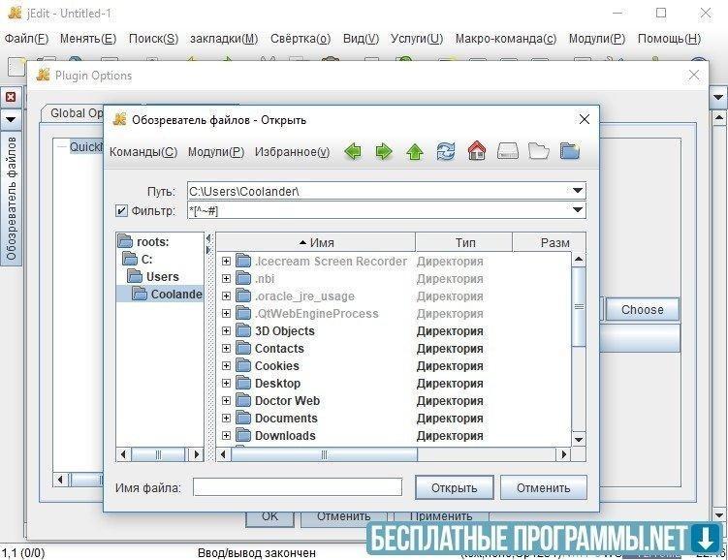Click the Открыть button
The height and width of the screenshot is (560, 728).
click(x=454, y=487)
